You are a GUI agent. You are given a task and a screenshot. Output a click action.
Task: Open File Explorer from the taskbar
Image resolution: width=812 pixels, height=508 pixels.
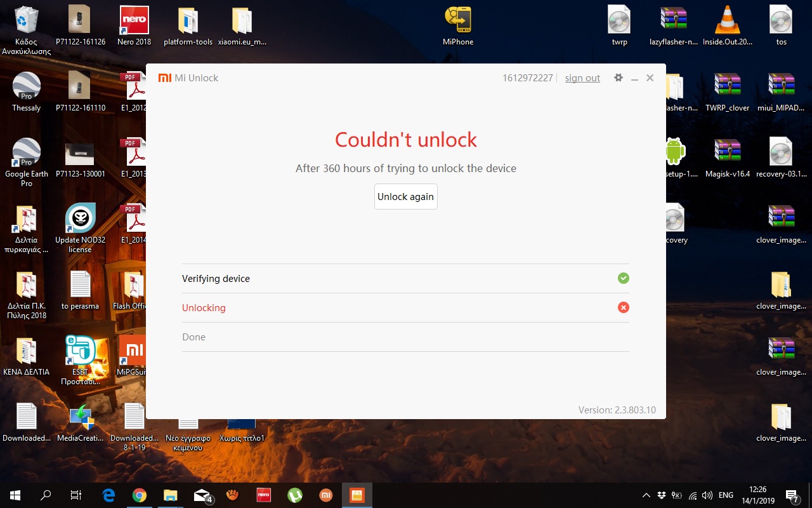click(x=171, y=495)
